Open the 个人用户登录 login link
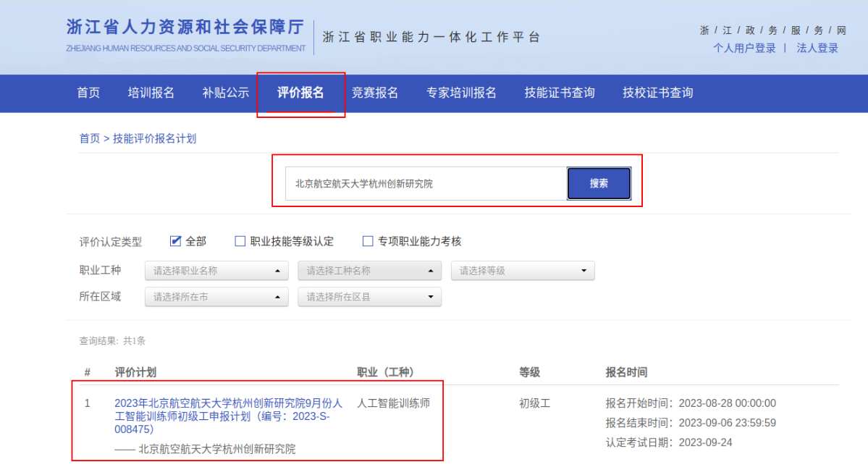868x475 pixels. coord(745,49)
